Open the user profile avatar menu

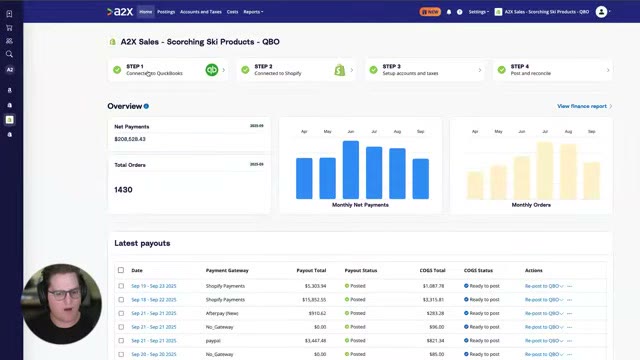[x=601, y=12]
